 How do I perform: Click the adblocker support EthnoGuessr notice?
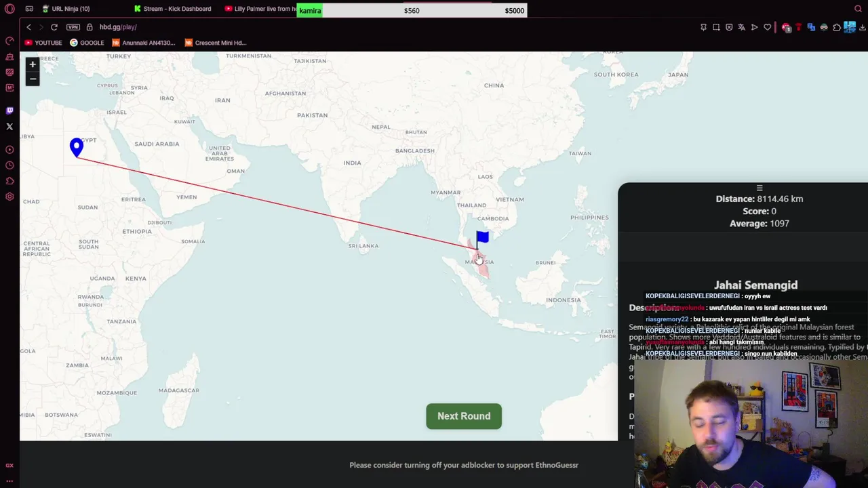click(x=464, y=465)
